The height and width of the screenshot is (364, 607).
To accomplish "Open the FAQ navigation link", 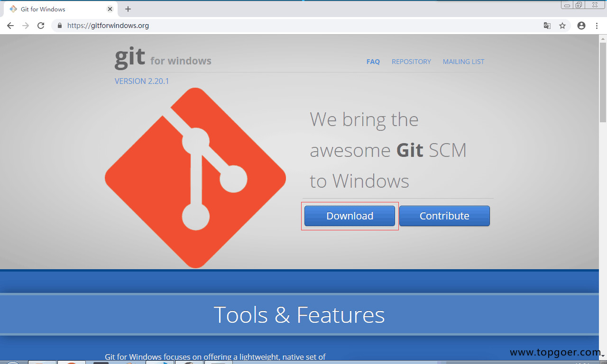I will click(x=373, y=62).
